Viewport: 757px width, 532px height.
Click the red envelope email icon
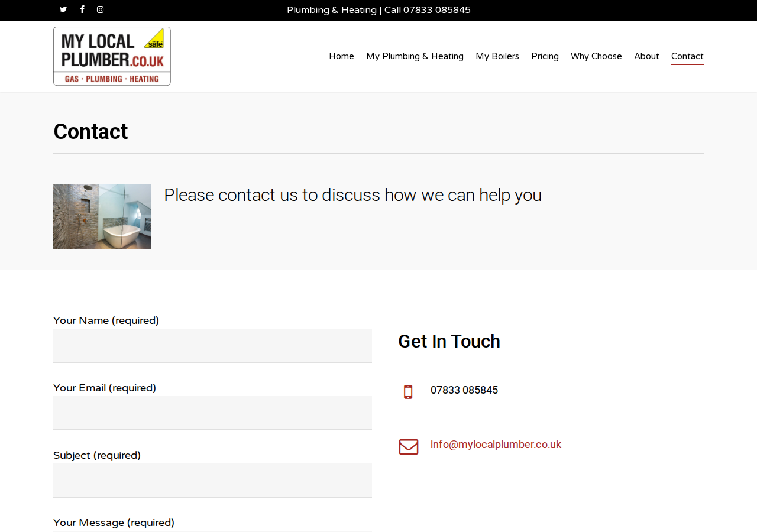(x=409, y=447)
